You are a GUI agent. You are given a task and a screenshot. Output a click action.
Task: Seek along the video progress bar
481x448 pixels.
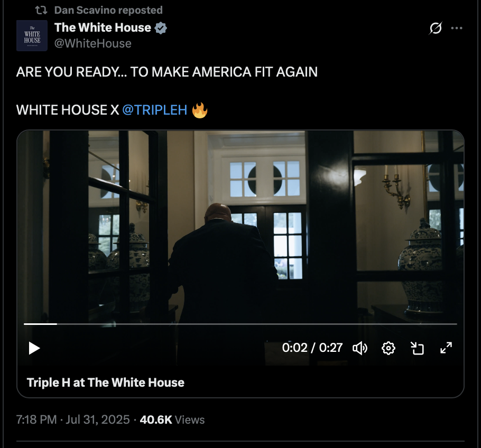[240, 324]
